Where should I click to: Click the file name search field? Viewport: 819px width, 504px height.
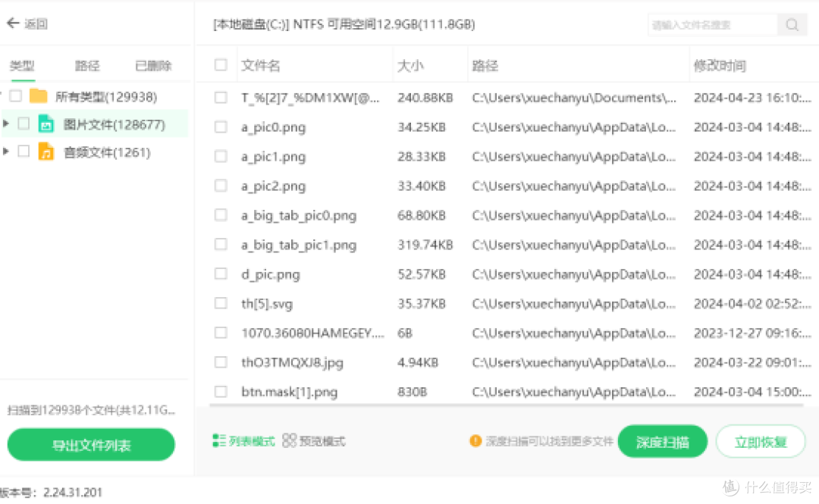(x=713, y=24)
